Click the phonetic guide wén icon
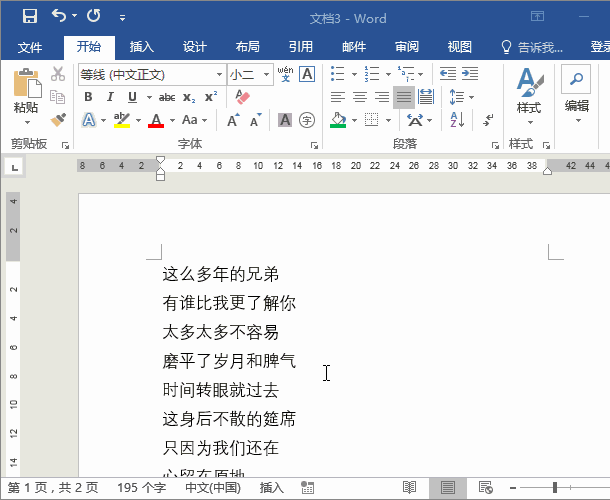Image resolution: width=610 pixels, height=500 pixels. pyautogui.click(x=286, y=74)
